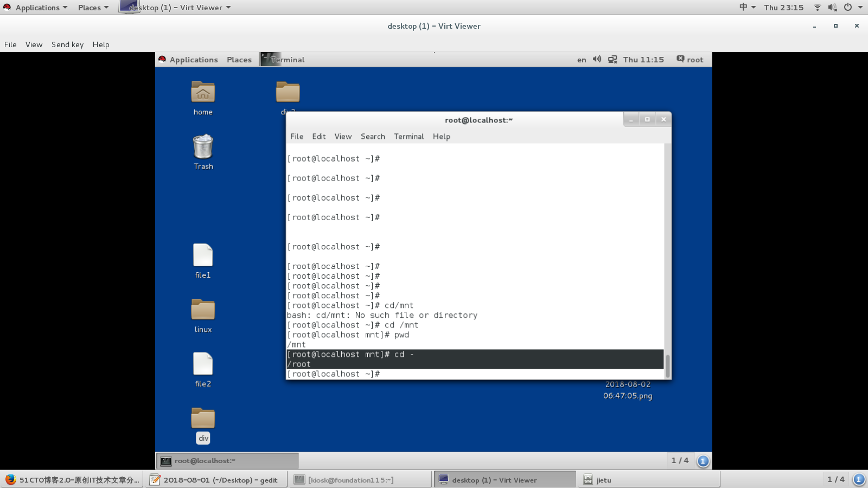Click the host workspace switcher indicator button

[859, 479]
